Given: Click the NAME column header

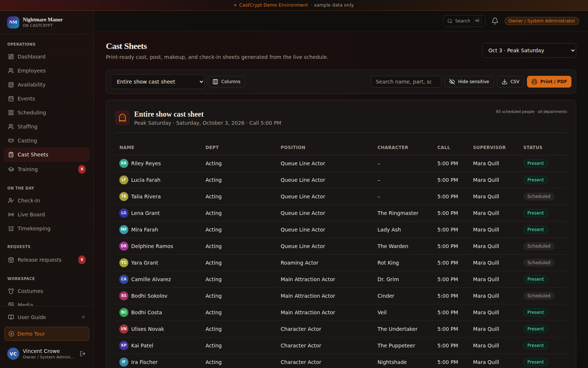Looking at the screenshot, I should [127, 148].
